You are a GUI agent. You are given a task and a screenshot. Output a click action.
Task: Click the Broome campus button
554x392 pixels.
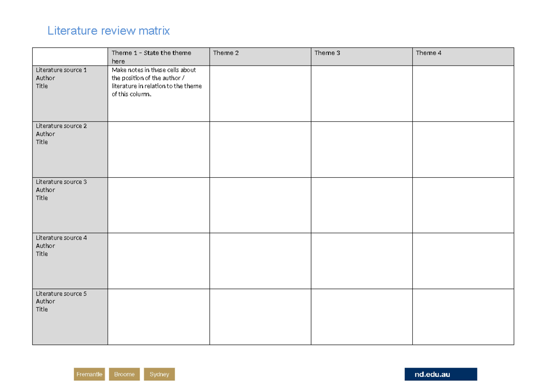pyautogui.click(x=124, y=374)
